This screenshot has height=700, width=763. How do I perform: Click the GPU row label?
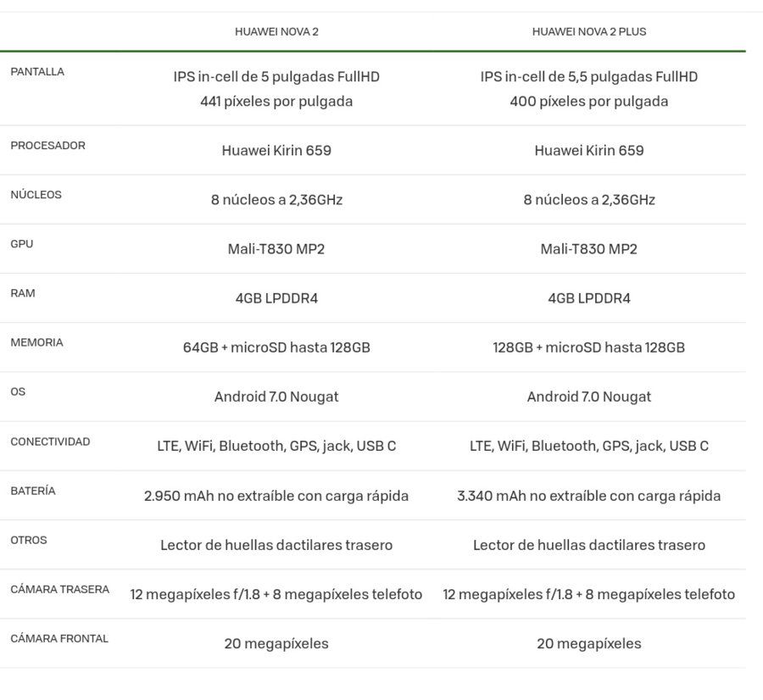tap(22, 244)
